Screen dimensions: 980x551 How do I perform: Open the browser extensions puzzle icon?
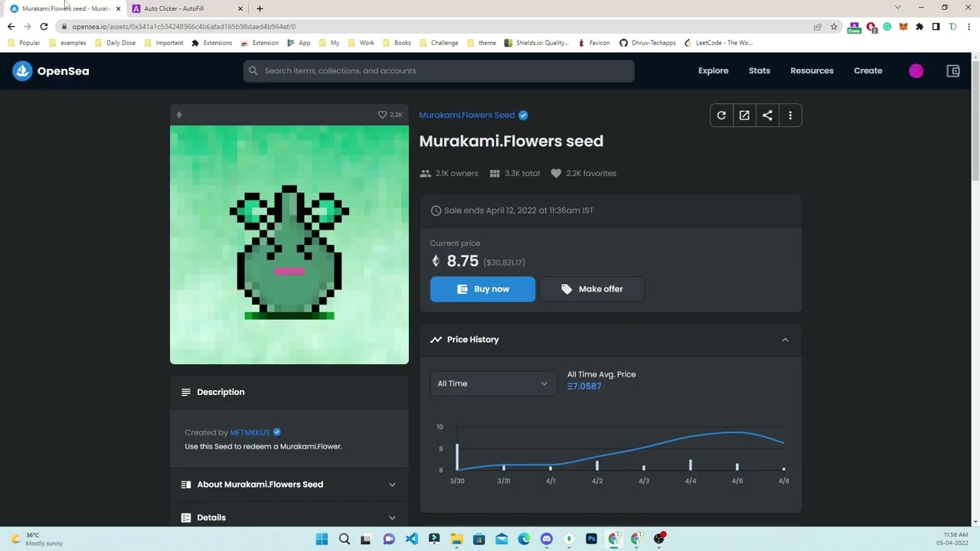tap(920, 27)
